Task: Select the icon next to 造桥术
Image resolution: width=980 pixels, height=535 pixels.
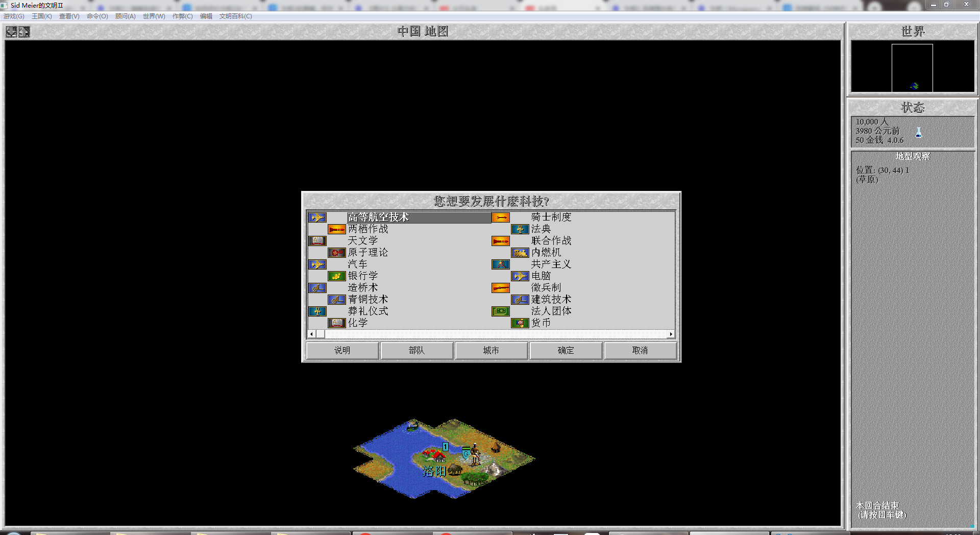Action: (x=317, y=288)
